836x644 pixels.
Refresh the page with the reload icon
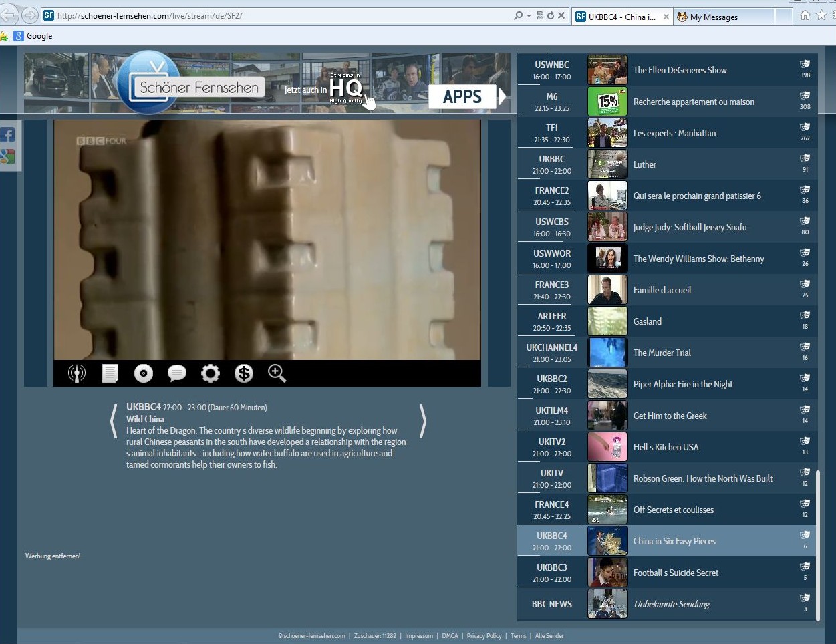click(x=551, y=15)
